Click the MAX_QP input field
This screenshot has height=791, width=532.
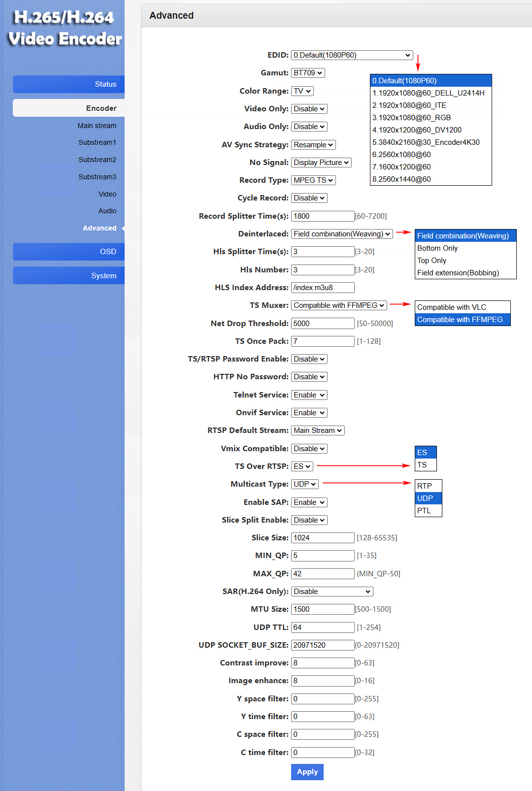[323, 574]
